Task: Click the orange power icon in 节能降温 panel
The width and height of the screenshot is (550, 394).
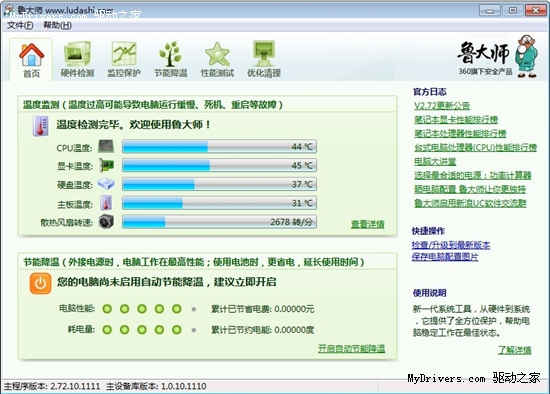Action: pos(40,283)
